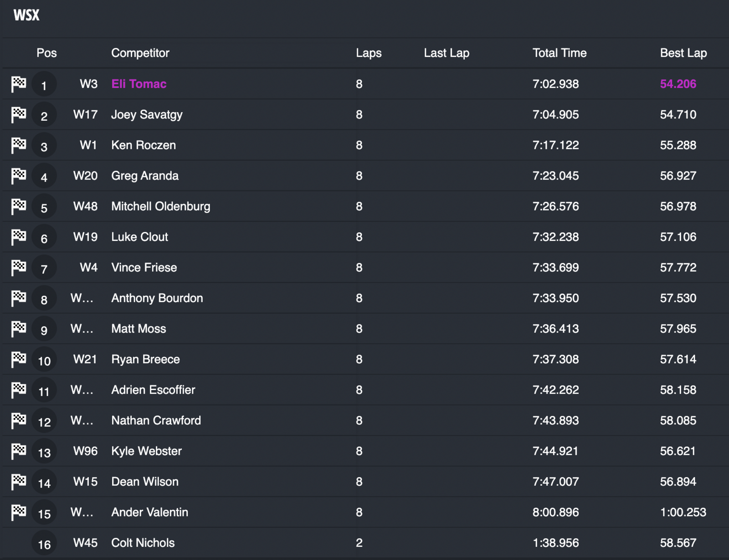
Task: Click the purple 54.206 best lap time
Action: (678, 84)
